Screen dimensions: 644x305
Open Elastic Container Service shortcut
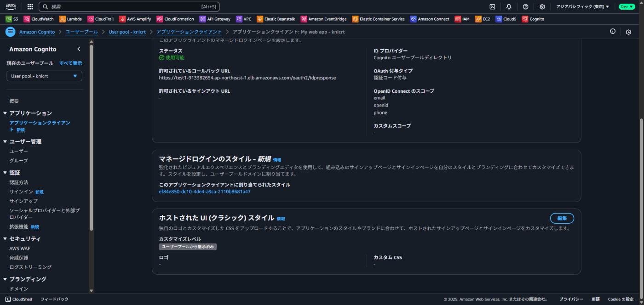[379, 19]
